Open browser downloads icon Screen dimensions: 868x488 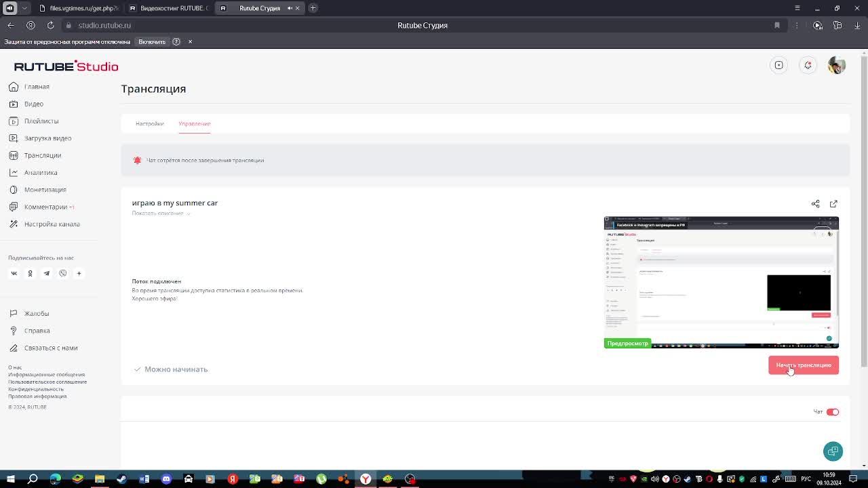(x=857, y=25)
